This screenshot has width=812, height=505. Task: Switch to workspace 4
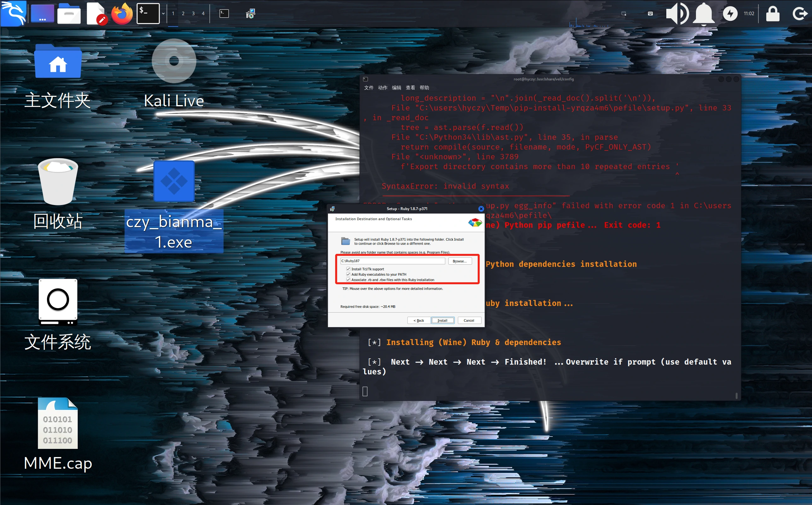click(x=203, y=14)
